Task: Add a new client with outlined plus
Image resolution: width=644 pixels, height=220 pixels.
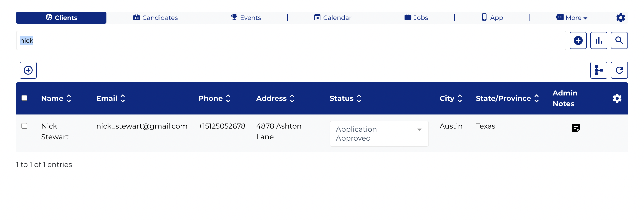Action: click(28, 70)
